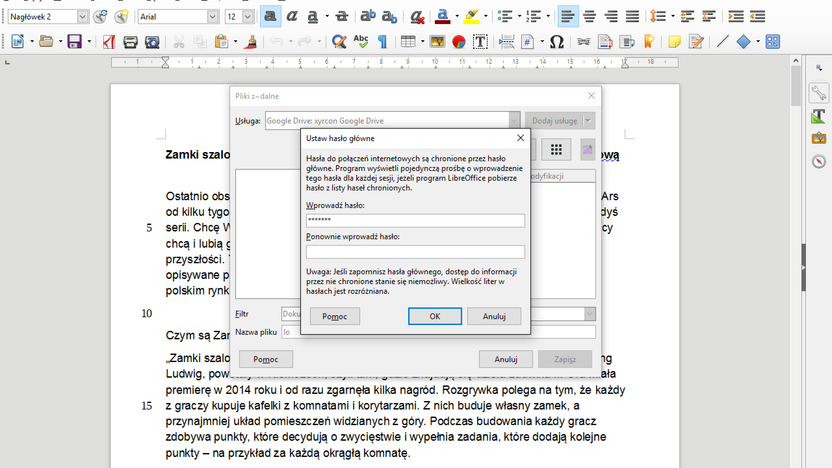Toggle bold formatting in the toolbar
Screen dimensions: 832x468
(x=270, y=17)
